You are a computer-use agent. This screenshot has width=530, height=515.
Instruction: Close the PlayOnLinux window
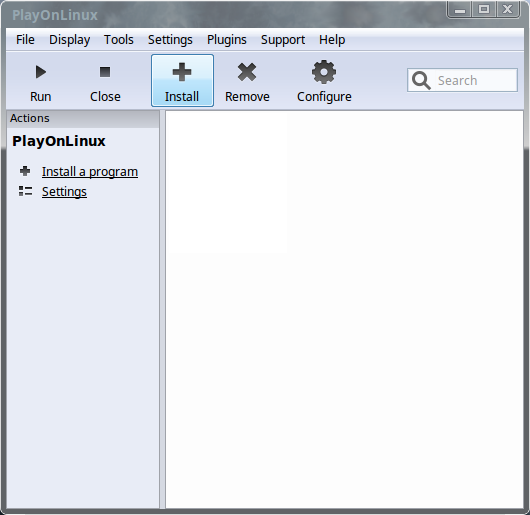click(x=507, y=9)
